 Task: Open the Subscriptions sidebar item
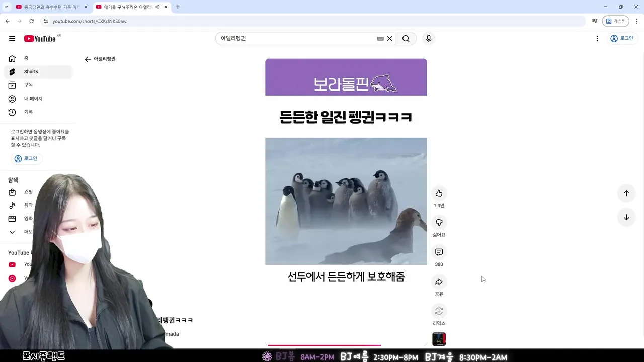point(38,85)
